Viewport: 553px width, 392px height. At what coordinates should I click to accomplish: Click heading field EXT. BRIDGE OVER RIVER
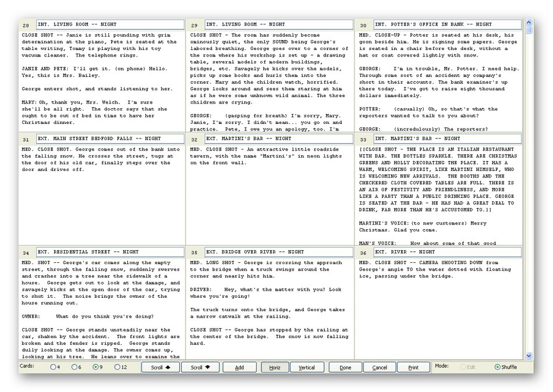(x=279, y=252)
